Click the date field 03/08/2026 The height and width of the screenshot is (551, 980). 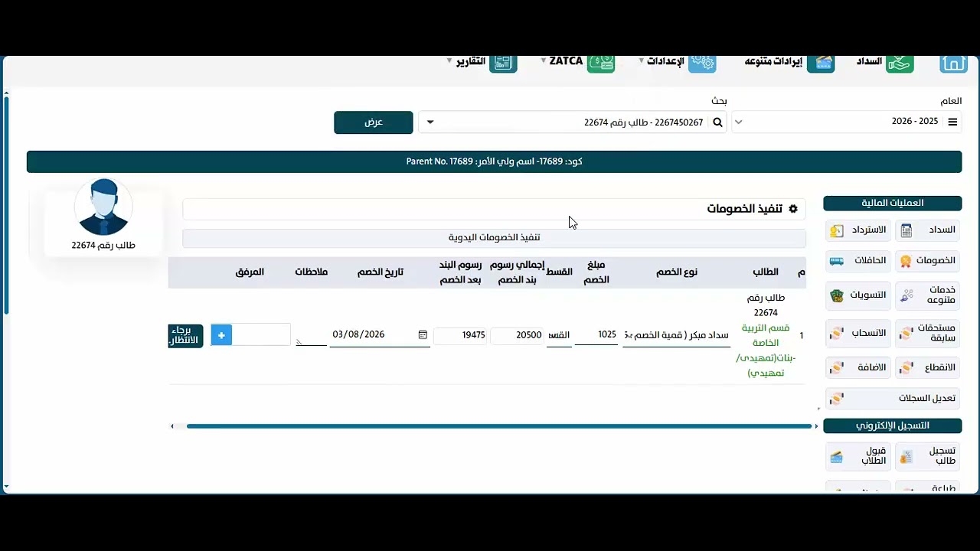(x=380, y=335)
